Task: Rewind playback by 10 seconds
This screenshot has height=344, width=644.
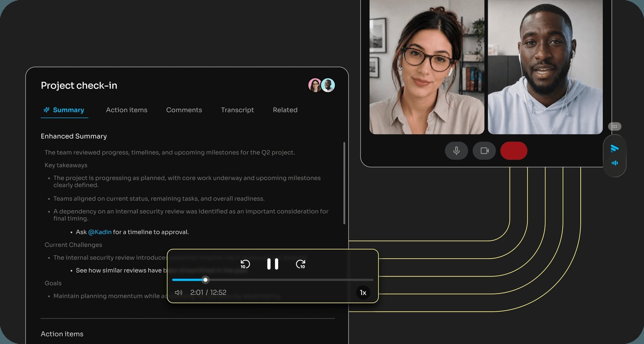Action: click(x=245, y=264)
